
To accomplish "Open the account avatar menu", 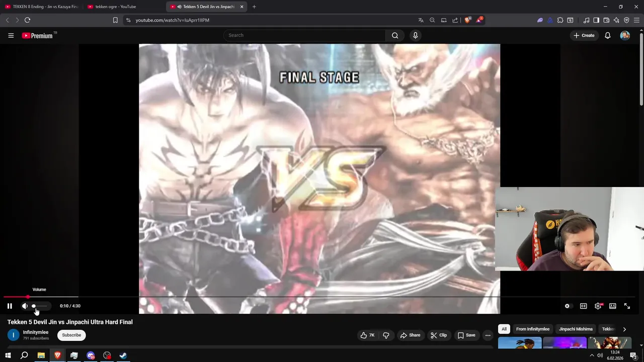I will (625, 35).
